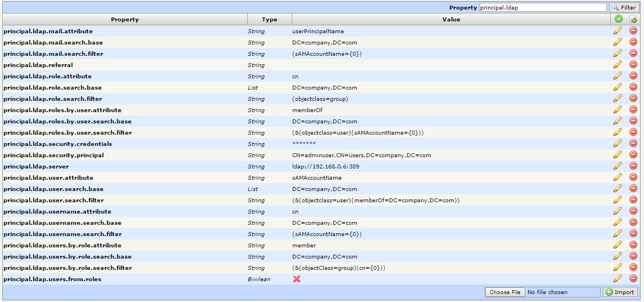
Task: Click the green checkmark icon in header
Action: (x=619, y=19)
